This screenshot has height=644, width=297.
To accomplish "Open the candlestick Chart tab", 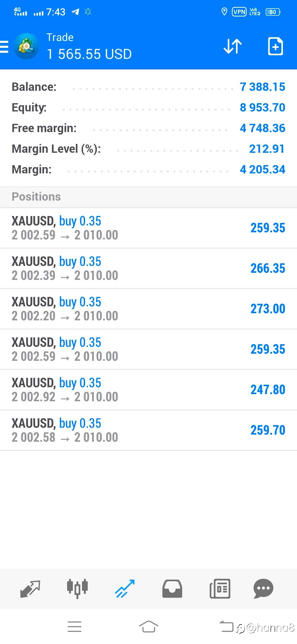I will click(77, 589).
